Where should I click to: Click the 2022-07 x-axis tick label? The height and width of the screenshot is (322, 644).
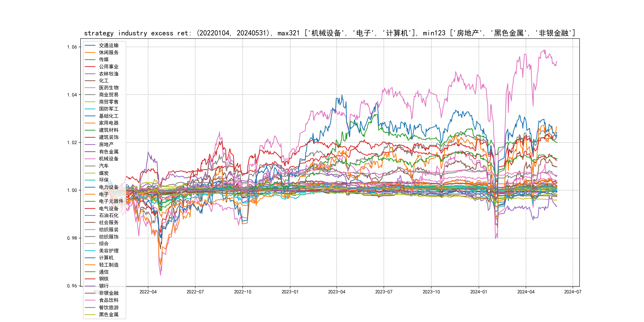point(195,292)
